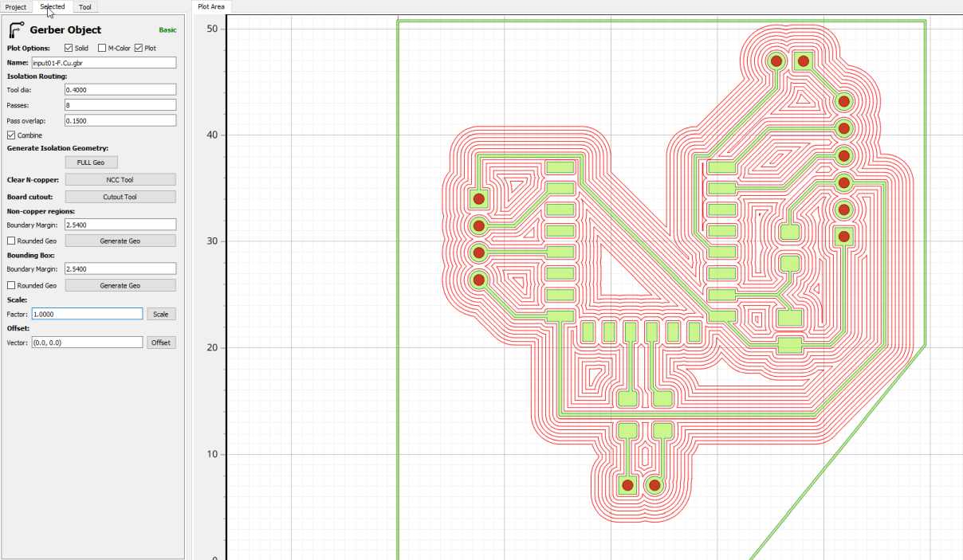Enable Rounded Geo under Non-copper regions

tap(11, 241)
